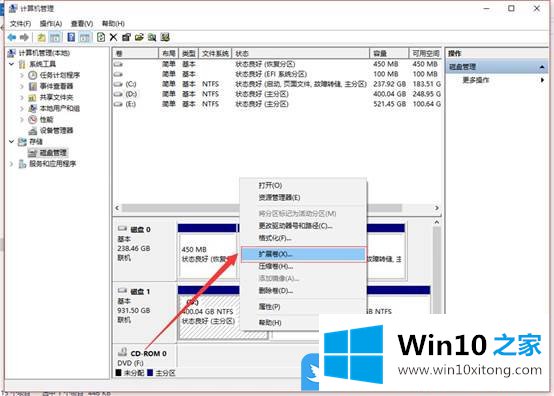The height and width of the screenshot is (396, 554).
Task: Expand the 性能 node
Action: point(22,119)
